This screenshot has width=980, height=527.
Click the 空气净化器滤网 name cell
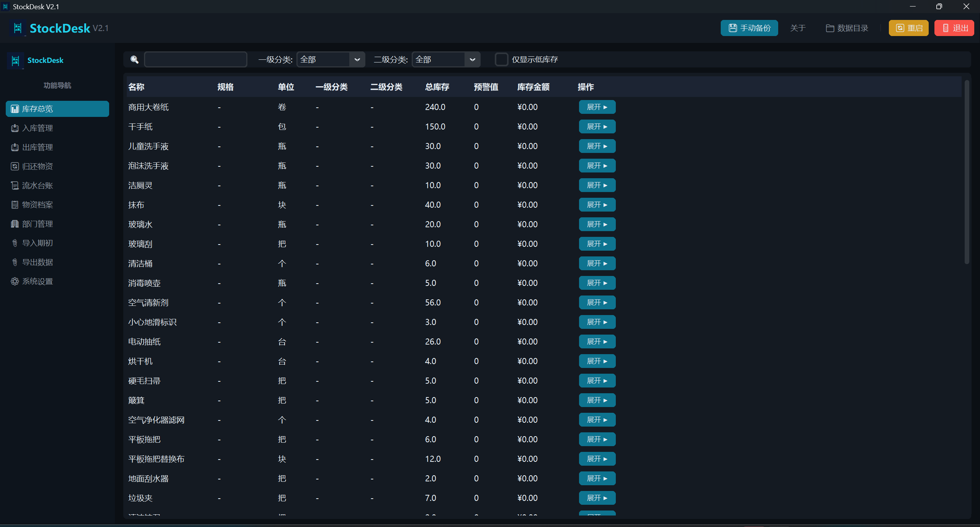(x=156, y=420)
